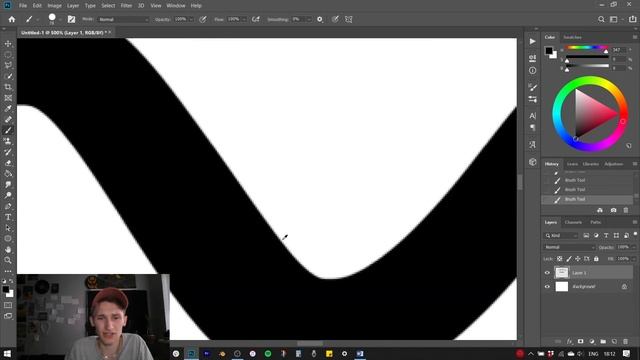Image resolution: width=640 pixels, height=360 pixels.
Task: Toggle lock transparent pixels
Action: 560,259
